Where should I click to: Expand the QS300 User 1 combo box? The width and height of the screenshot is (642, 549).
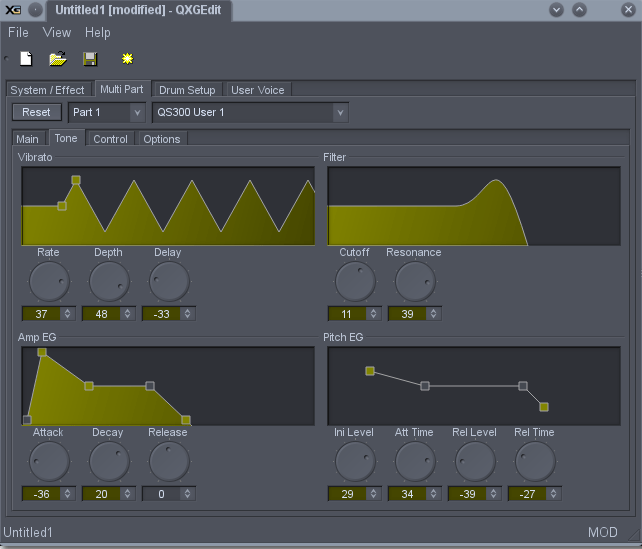250,112
